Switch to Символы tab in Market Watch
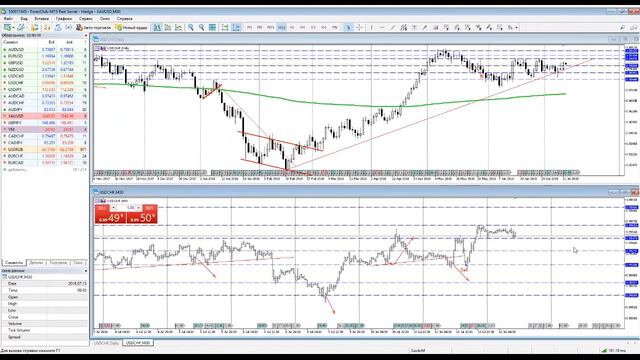 [x=14, y=263]
